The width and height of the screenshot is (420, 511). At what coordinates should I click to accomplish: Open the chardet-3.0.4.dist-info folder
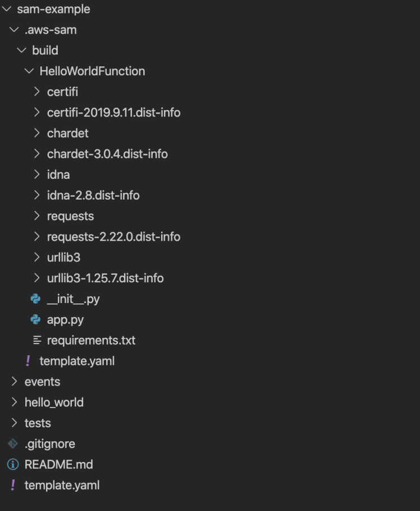107,154
